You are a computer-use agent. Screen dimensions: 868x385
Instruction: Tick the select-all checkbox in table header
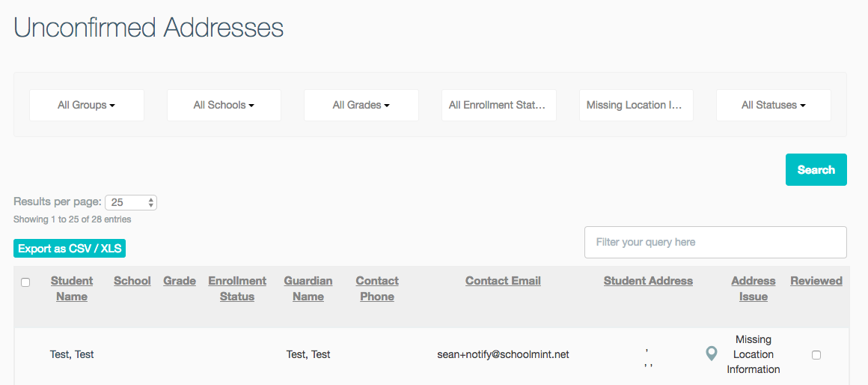(x=25, y=282)
